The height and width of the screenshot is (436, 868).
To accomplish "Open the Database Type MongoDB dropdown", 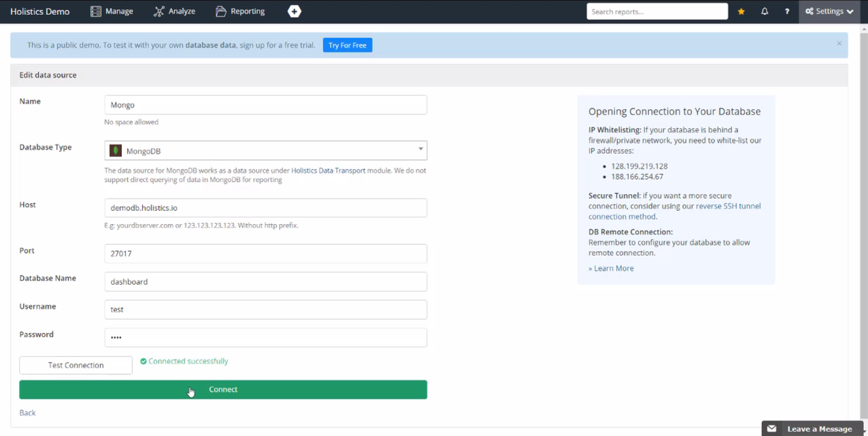I will [x=266, y=151].
